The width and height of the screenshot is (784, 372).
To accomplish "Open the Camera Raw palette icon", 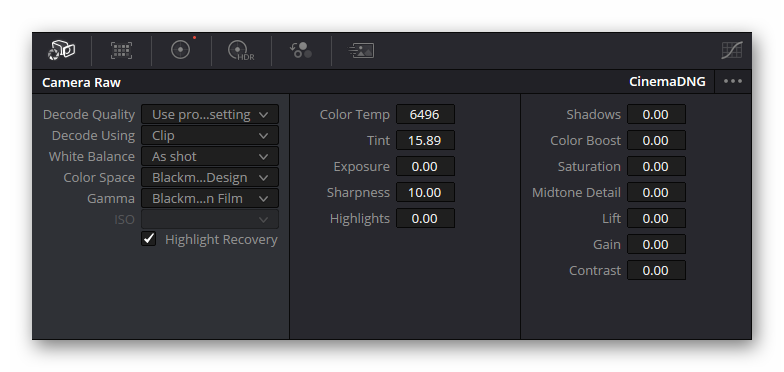I will tap(62, 50).
